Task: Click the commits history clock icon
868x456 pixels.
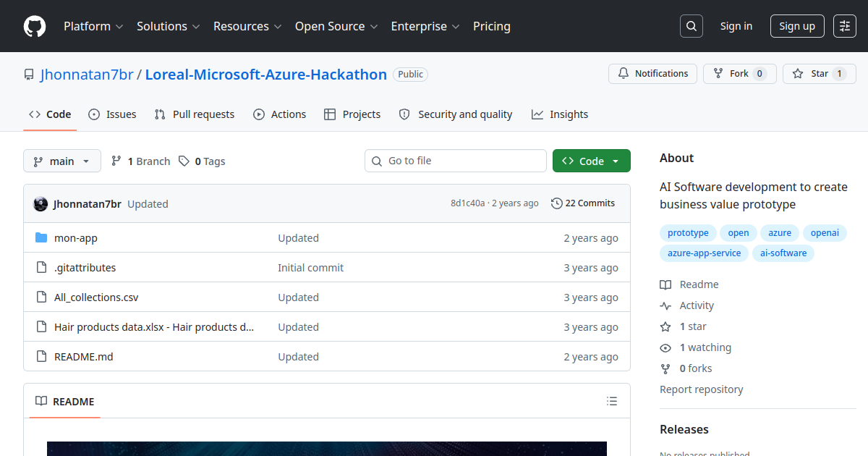Action: pos(556,203)
